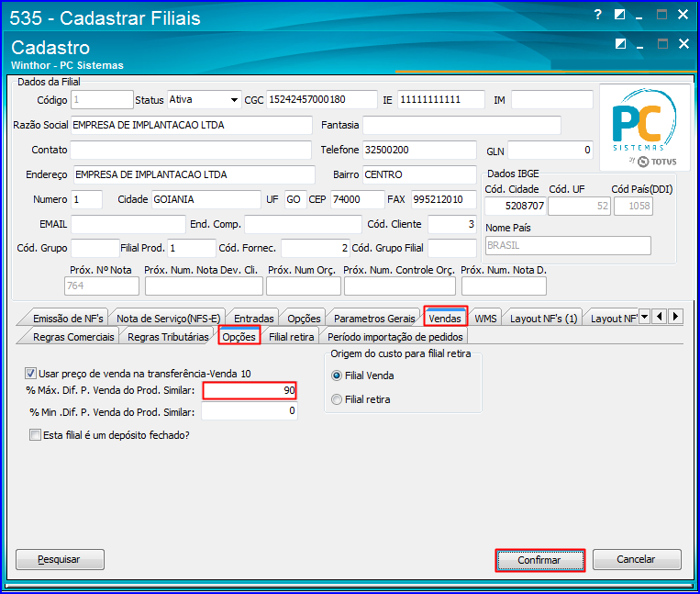This screenshot has width=700, height=594.
Task: Click the Cód. Grupo Filial field
Action: [x=452, y=248]
